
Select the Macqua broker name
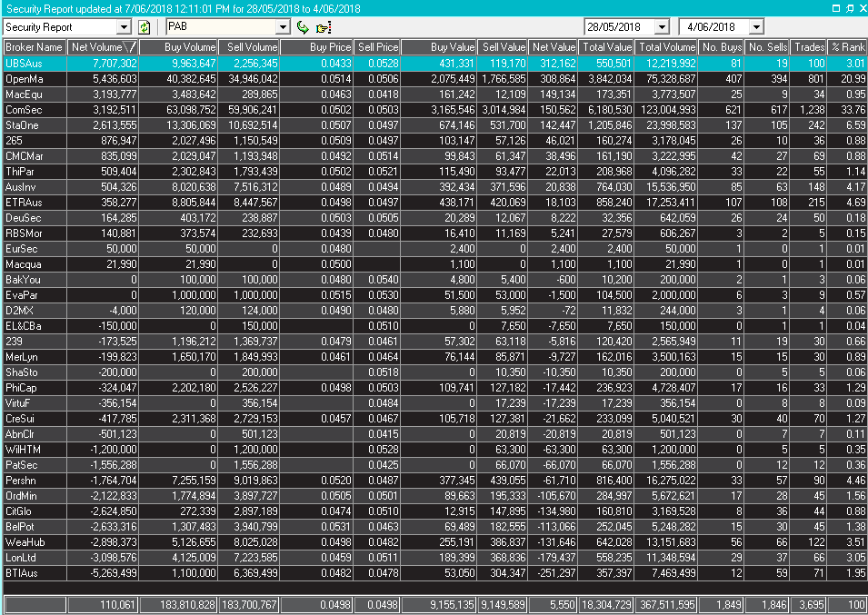24,265
